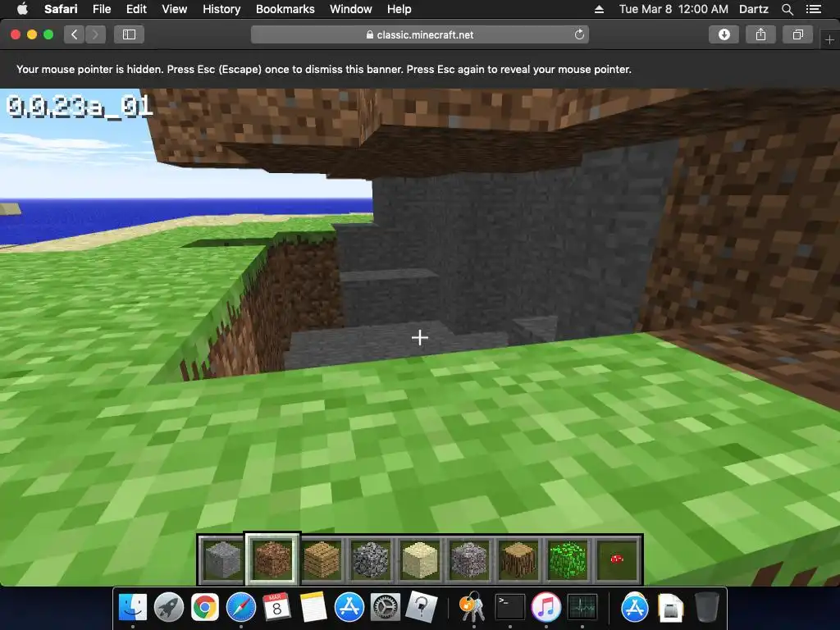Open Activity Monitor from the Dock

pos(582,608)
